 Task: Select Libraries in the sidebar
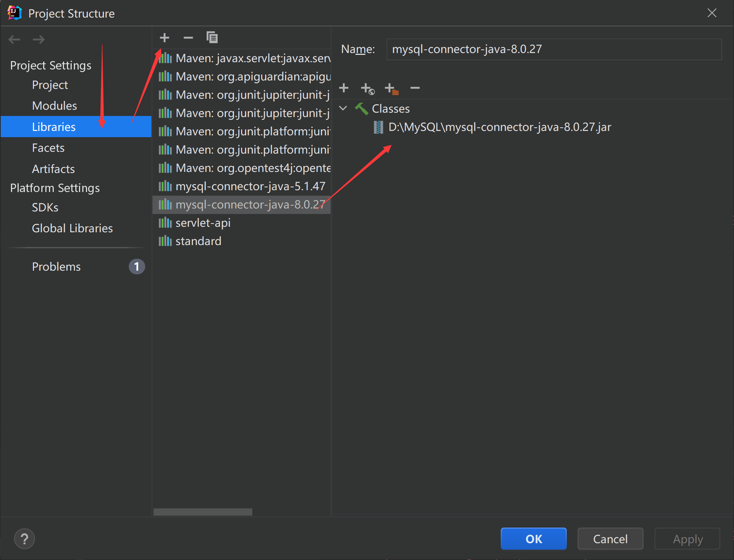pos(76,127)
